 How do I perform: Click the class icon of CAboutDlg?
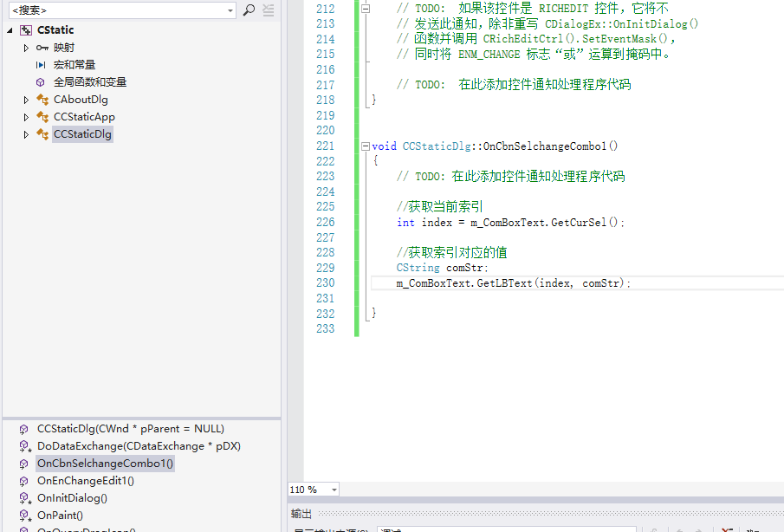[42, 100]
